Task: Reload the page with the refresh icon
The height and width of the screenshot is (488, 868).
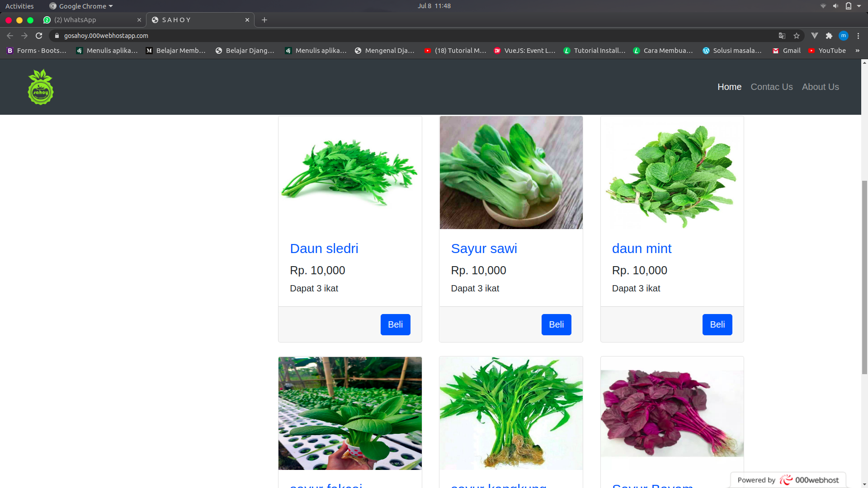Action: 39,36
